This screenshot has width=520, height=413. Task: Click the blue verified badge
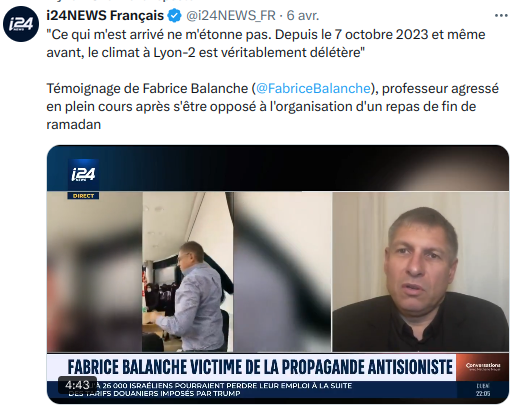click(174, 16)
